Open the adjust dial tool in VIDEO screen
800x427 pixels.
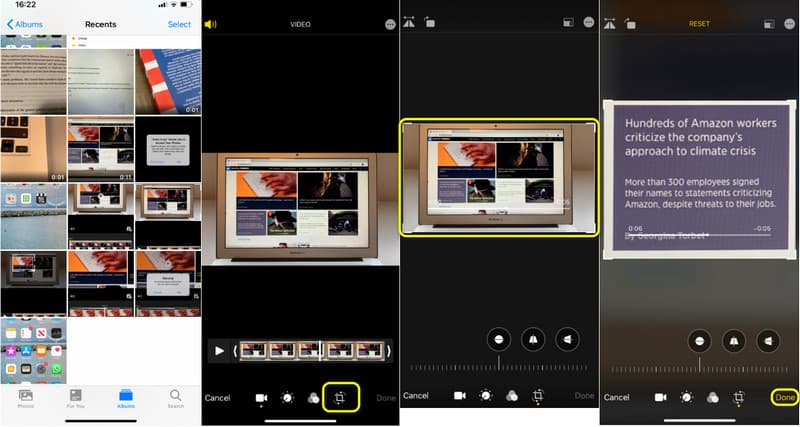tap(288, 398)
